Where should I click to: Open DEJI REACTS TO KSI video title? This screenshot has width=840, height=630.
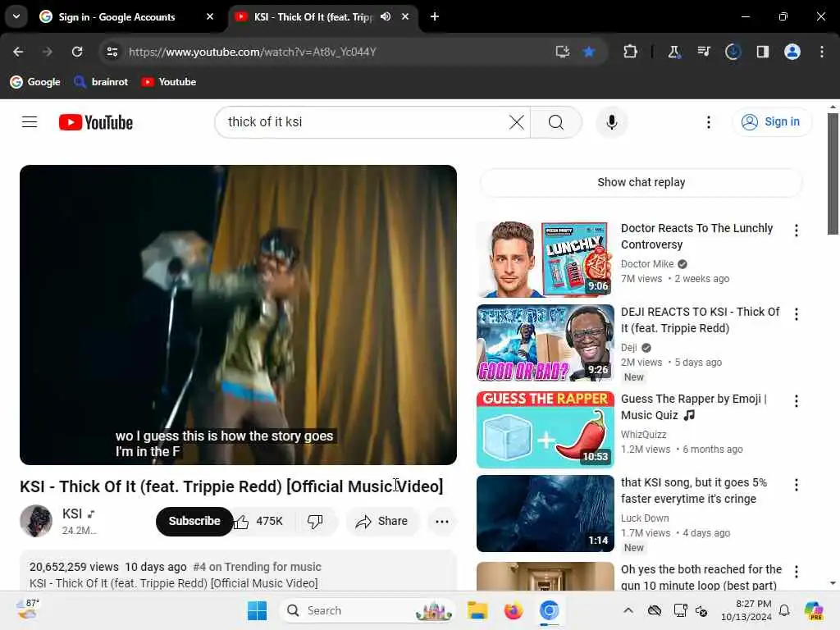pyautogui.click(x=701, y=320)
